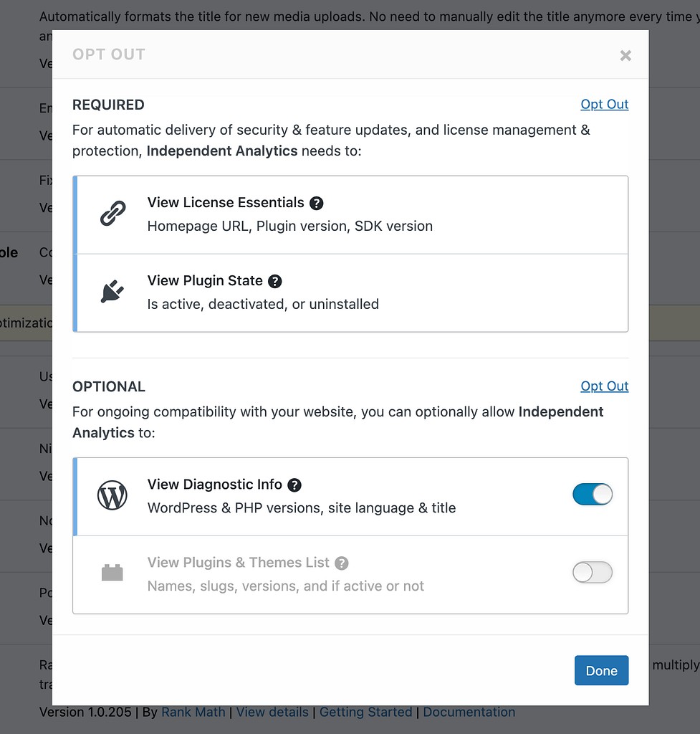Open the Documentation link
700x734 pixels.
[469, 712]
